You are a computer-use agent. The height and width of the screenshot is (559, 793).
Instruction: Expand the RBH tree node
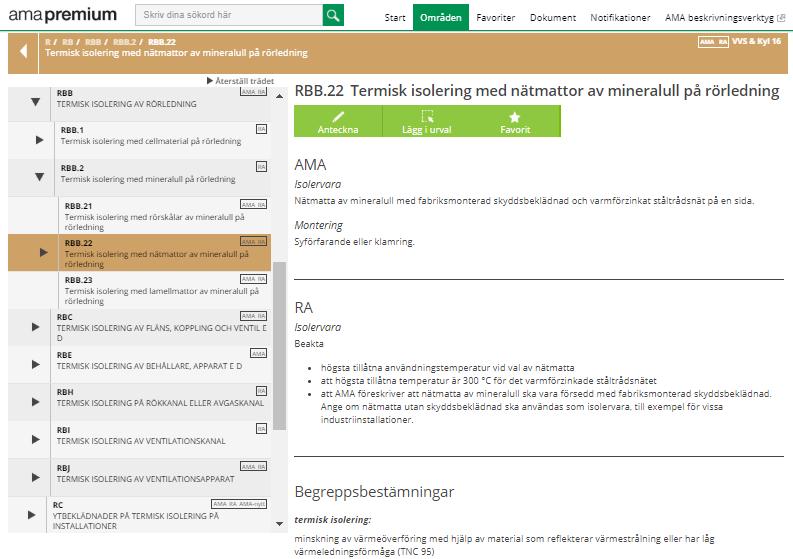pos(35,402)
